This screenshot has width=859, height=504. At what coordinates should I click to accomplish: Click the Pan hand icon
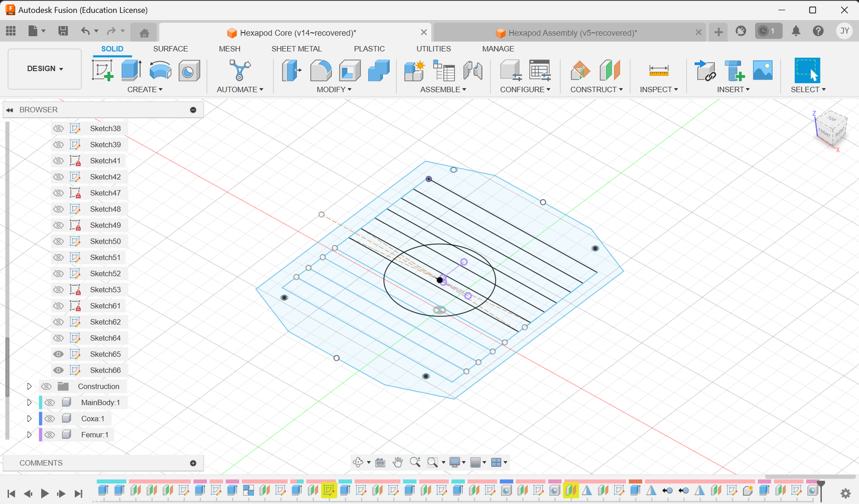click(397, 462)
